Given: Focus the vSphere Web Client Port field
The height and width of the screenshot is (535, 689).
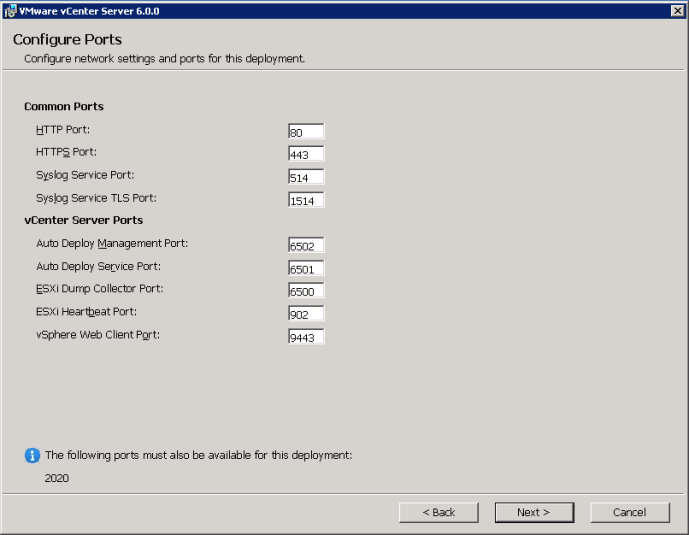Looking at the screenshot, I should click(306, 336).
